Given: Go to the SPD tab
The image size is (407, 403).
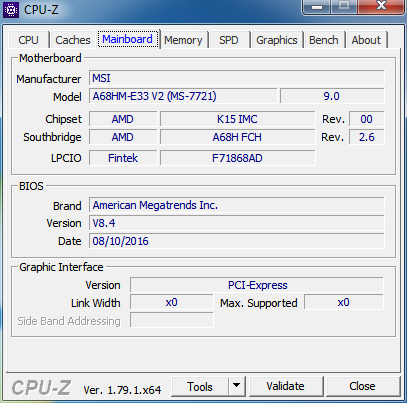Looking at the screenshot, I should (229, 40).
